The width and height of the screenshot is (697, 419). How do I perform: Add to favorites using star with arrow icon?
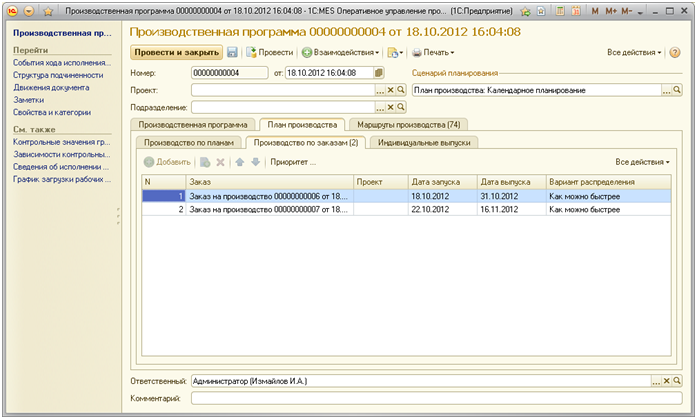coord(525,12)
